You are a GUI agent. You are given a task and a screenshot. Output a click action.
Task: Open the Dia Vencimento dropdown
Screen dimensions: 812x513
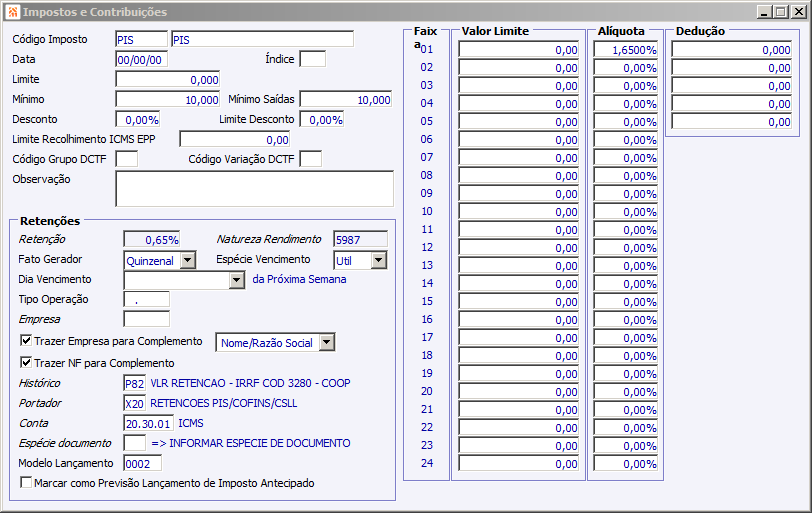[x=237, y=280]
